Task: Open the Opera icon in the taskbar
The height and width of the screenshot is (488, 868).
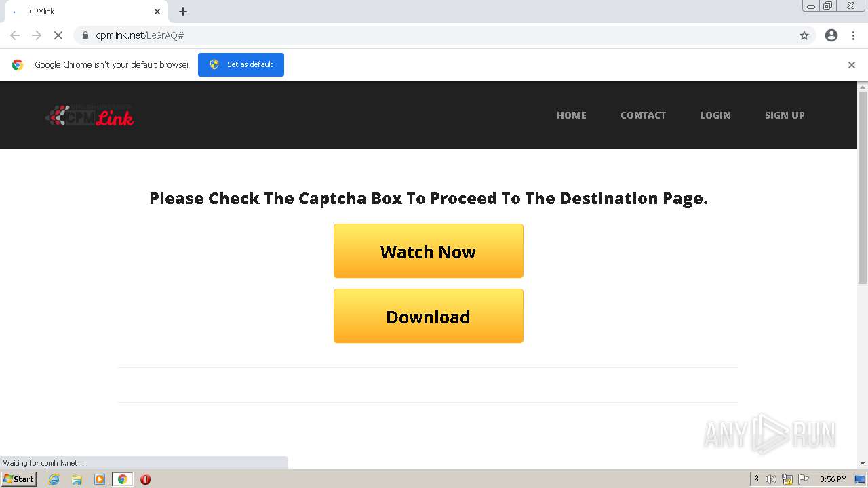Action: pyautogui.click(x=145, y=479)
